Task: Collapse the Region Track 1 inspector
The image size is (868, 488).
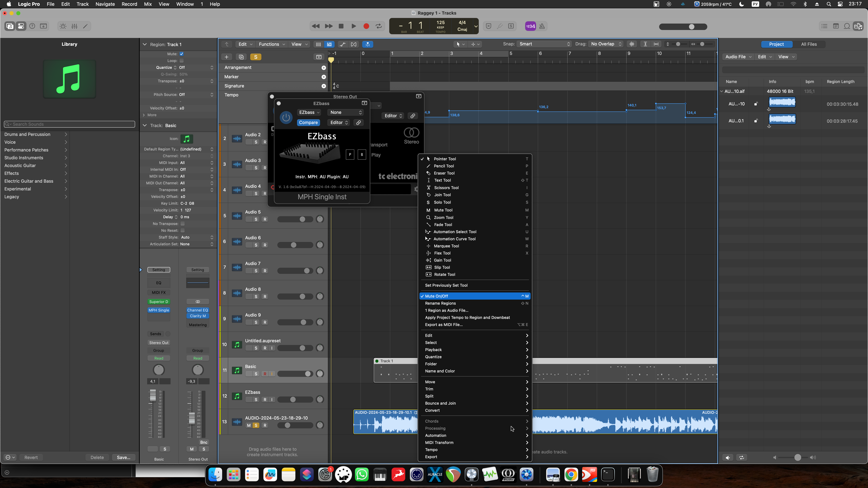Action: point(145,44)
